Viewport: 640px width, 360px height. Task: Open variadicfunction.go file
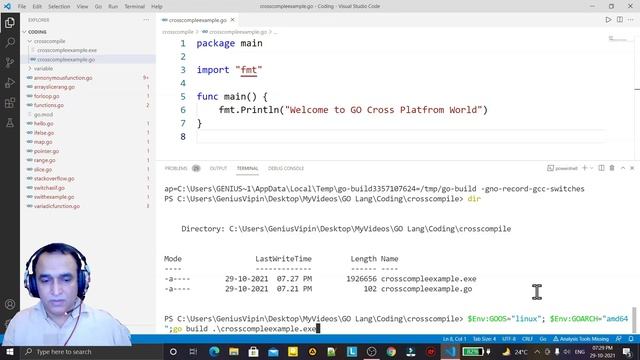[x=57, y=206]
